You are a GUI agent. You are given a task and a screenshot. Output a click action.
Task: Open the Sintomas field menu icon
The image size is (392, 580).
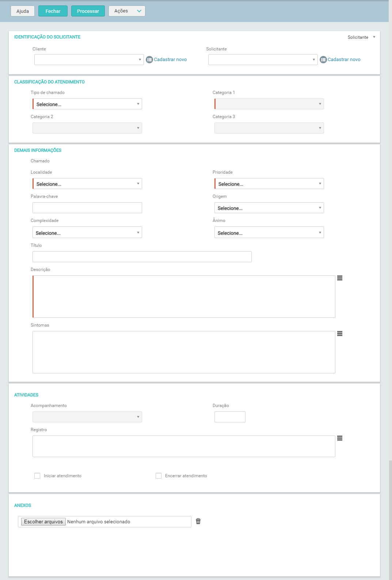(x=340, y=334)
